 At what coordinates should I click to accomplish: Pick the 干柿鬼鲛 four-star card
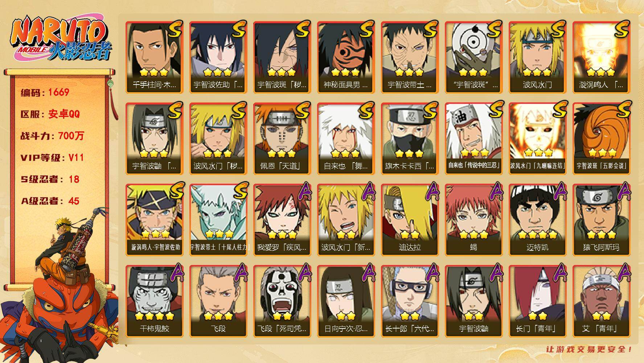[x=154, y=301]
